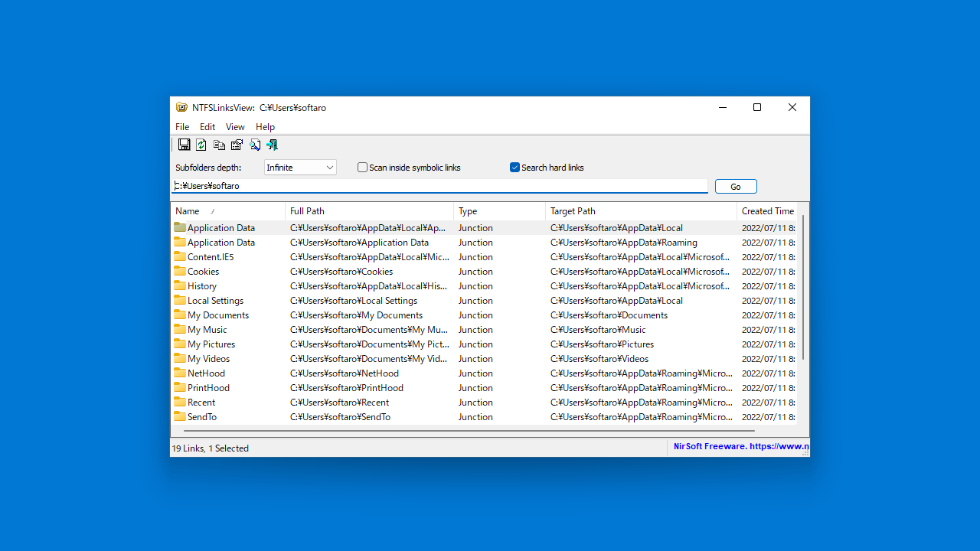Click the folder icon beside NetHood
980x551 pixels.
(x=180, y=373)
